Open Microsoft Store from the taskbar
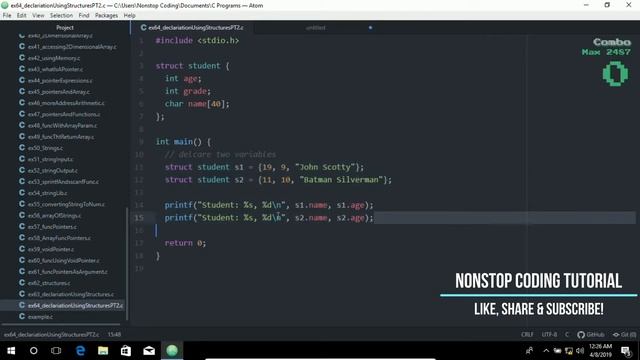The height and width of the screenshot is (360, 640). 126,351
